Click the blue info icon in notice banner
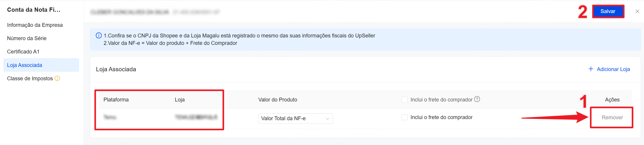Viewport: 644px width, 145px height. [99, 35]
